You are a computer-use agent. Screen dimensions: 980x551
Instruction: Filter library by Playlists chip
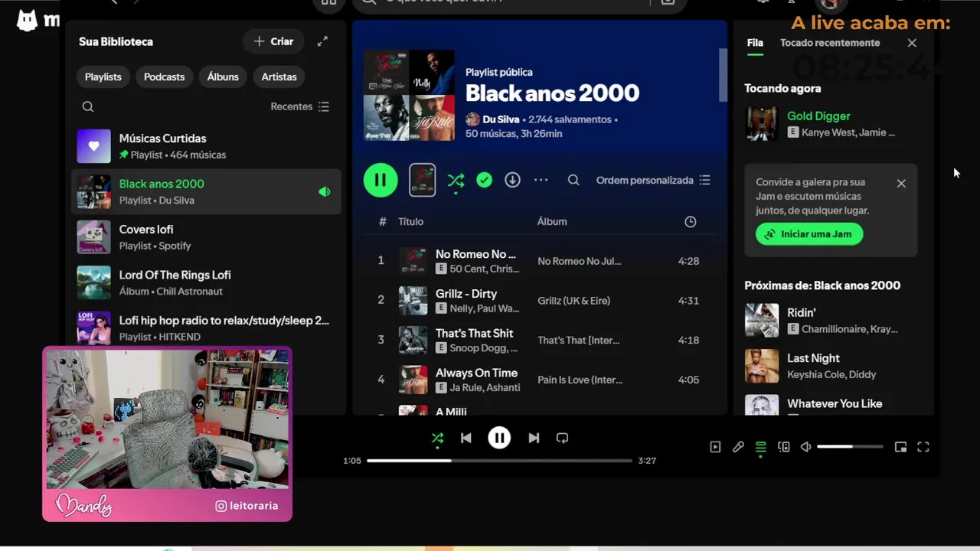pos(103,77)
